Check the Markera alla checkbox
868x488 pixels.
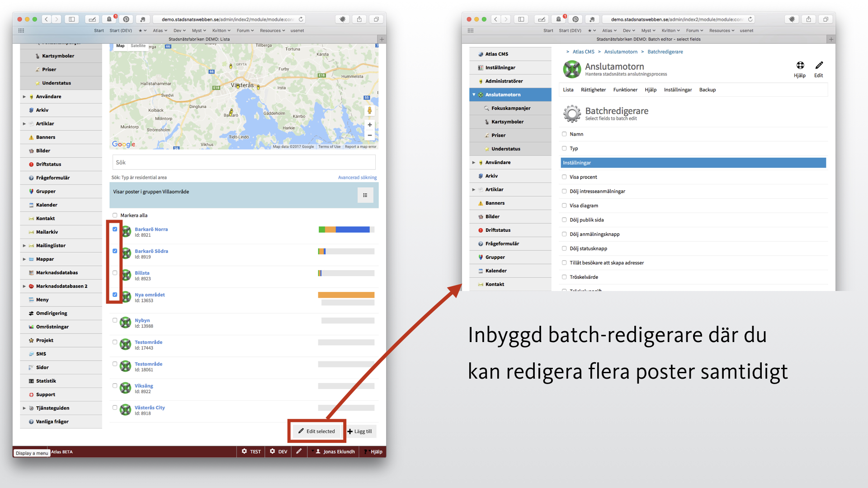tap(115, 216)
